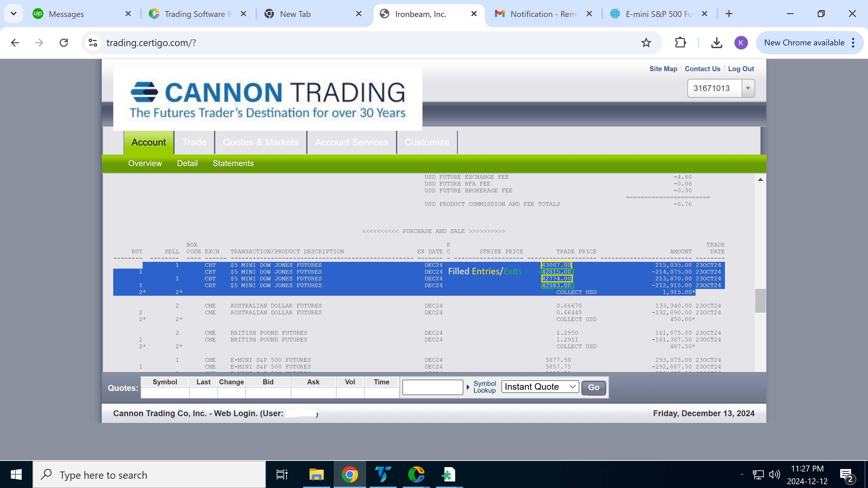
Task: Open the Statements submenu item
Action: click(233, 163)
